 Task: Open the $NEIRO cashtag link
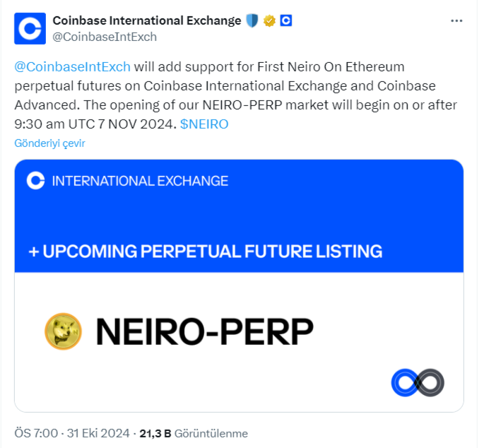[204, 124]
